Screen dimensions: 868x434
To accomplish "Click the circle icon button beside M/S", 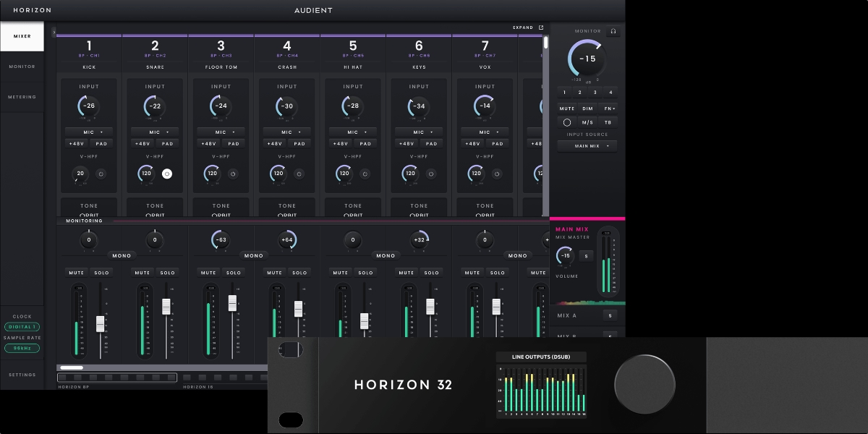I will [x=567, y=122].
